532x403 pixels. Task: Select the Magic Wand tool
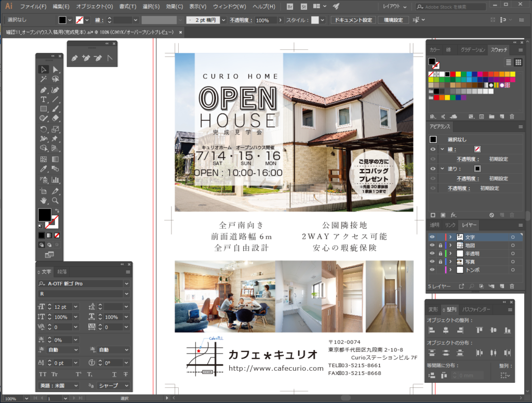point(44,80)
